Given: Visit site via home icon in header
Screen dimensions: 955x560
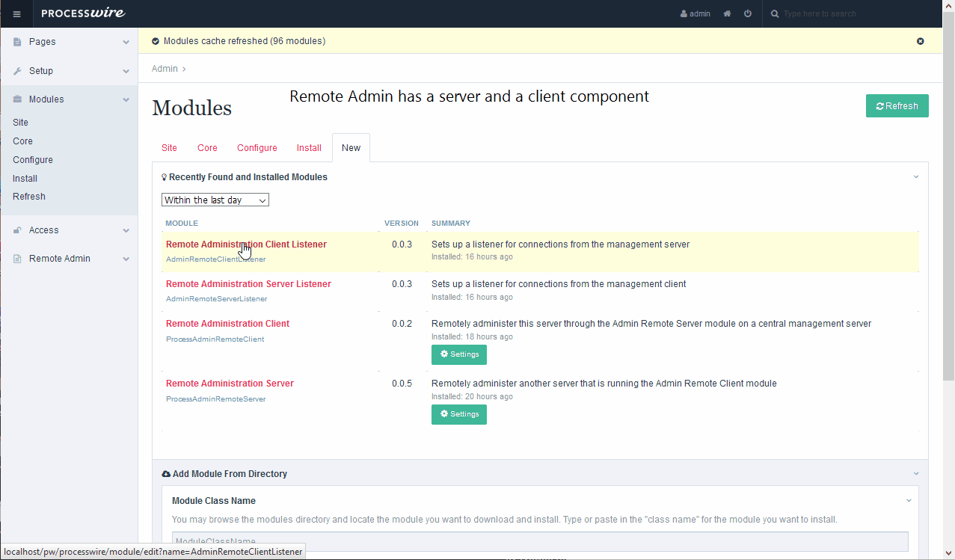Looking at the screenshot, I should 727,13.
